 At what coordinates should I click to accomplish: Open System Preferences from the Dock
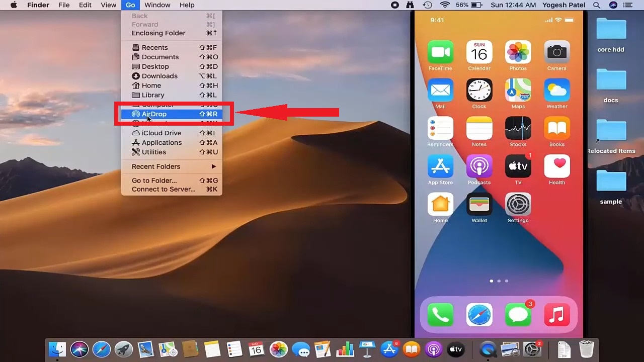pos(532,349)
